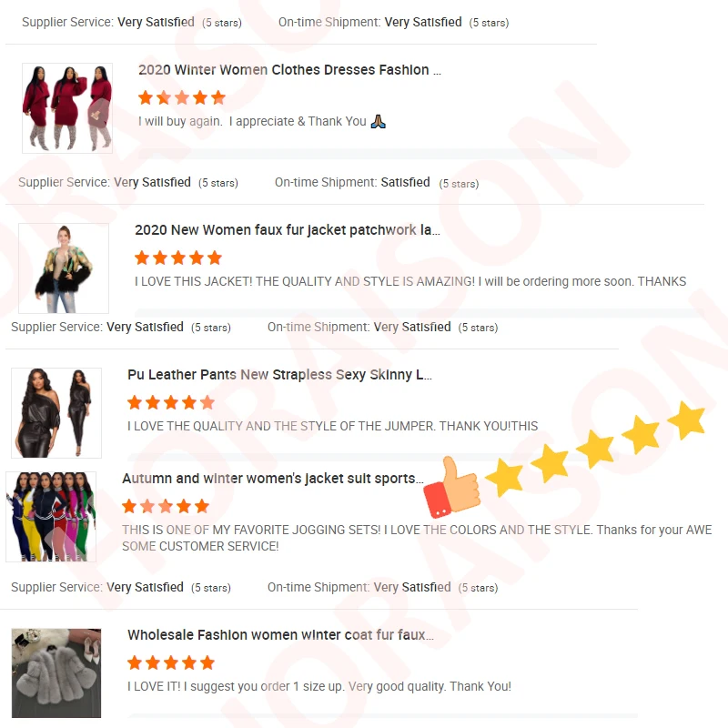
Task: Open the colorful jogging sets thumbnail
Action: click(51, 517)
